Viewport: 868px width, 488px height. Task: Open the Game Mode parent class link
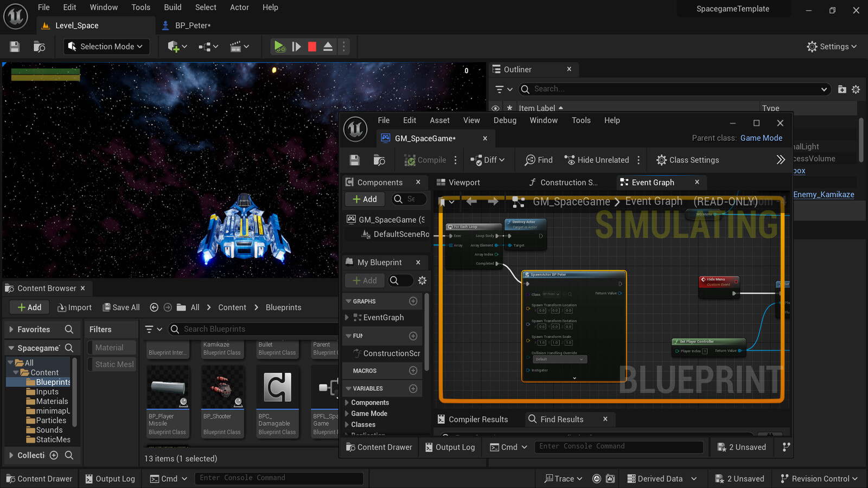[x=761, y=138]
